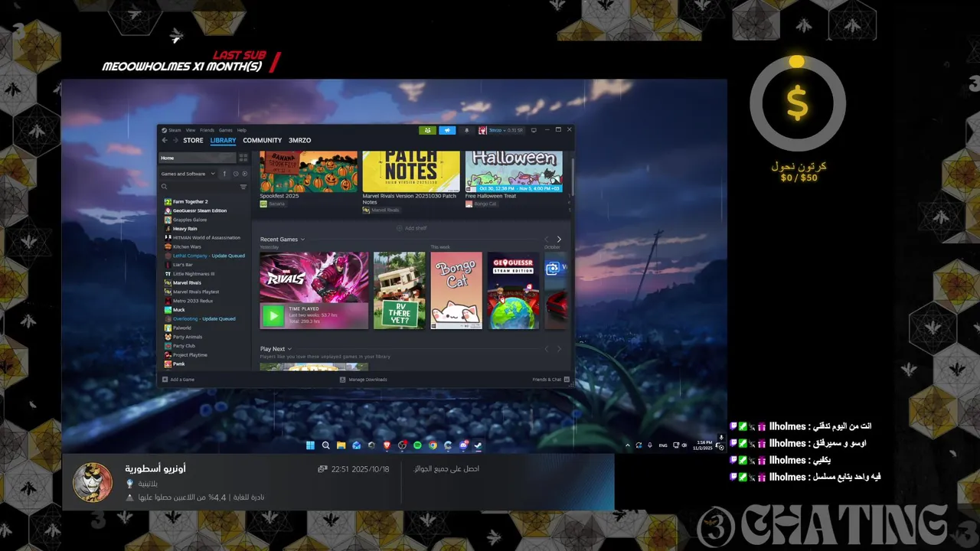The width and height of the screenshot is (980, 551).
Task: Click the Marvel Rivals tag under Patch Notes
Action: (381, 210)
